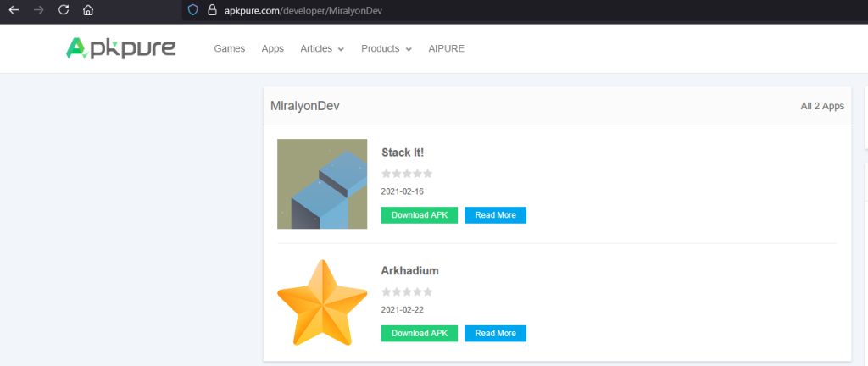Open the Stack It! app thumbnail

[x=322, y=184]
